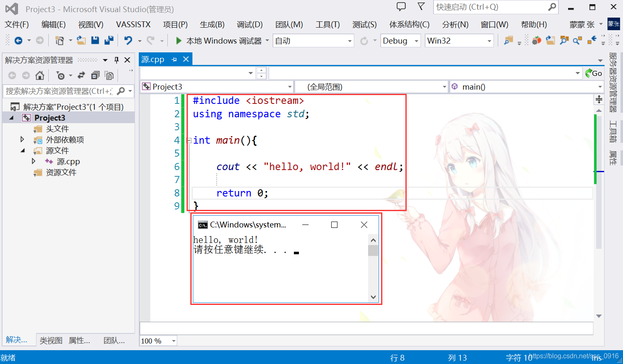623x364 pixels.
Task: Open the 服务器资源管理器 side tab
Action: (613, 83)
